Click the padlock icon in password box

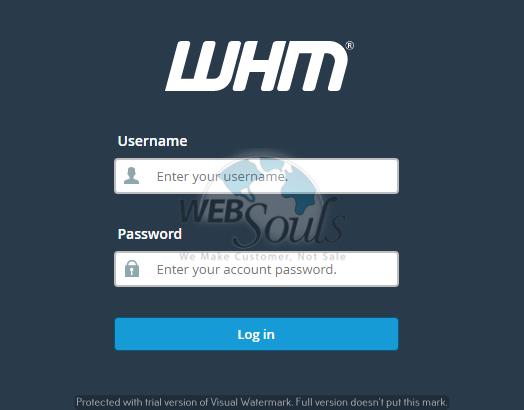(132, 268)
